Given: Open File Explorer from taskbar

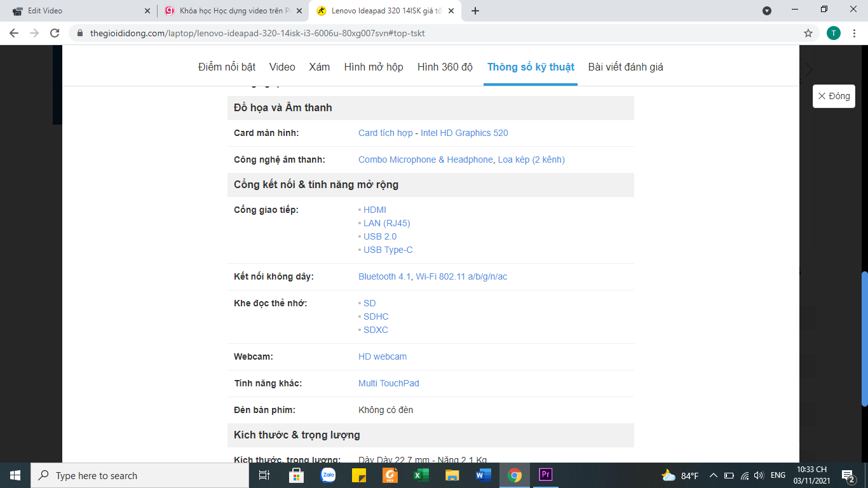Looking at the screenshot, I should [452, 475].
